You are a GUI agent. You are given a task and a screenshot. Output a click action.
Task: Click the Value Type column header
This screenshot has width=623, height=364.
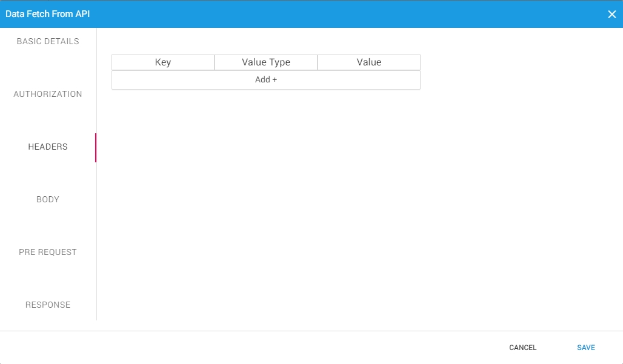pyautogui.click(x=266, y=62)
